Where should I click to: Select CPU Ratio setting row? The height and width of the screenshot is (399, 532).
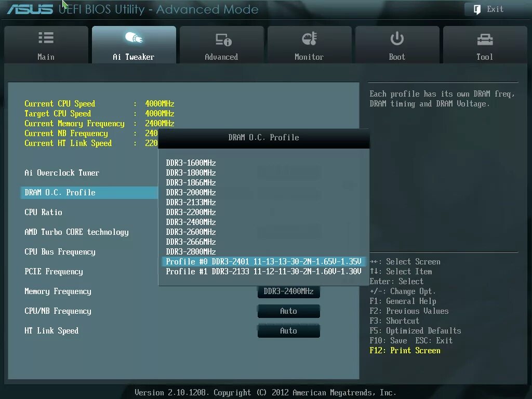coord(44,212)
